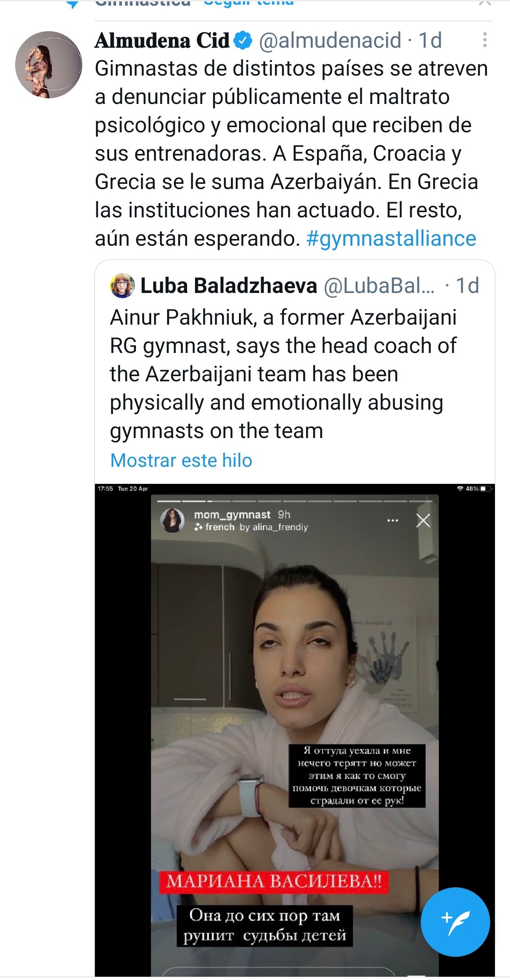The width and height of the screenshot is (510, 980).
Task: Open Luba Baladzhaeva's small avatar
Action: click(x=122, y=285)
